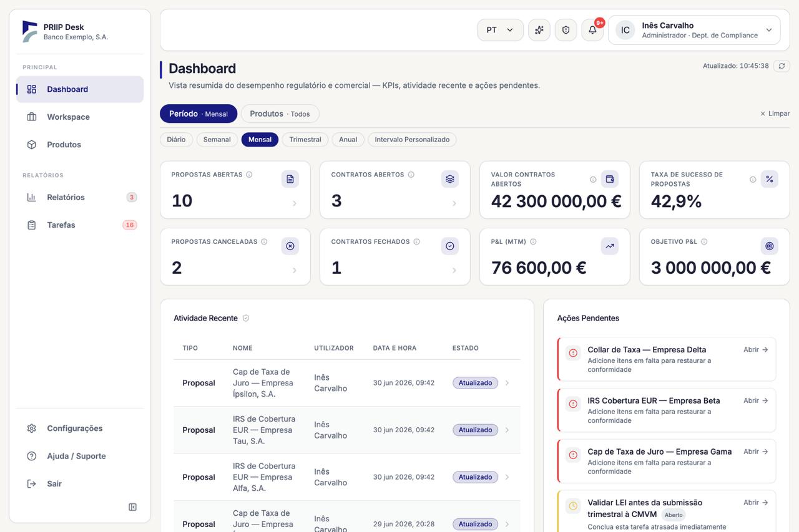This screenshot has width=799, height=532.
Task: Click Abrir for Collar de Taxa — Empresa Delta
Action: coord(755,350)
